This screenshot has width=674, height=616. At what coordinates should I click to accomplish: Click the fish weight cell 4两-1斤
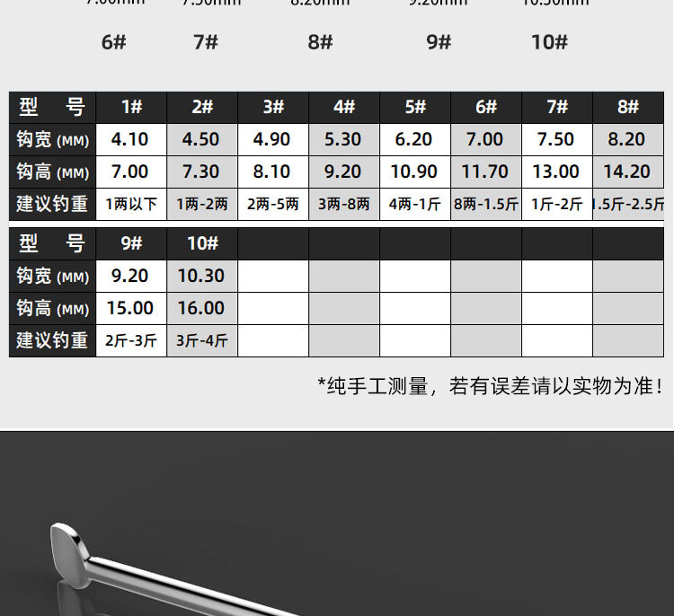(415, 204)
